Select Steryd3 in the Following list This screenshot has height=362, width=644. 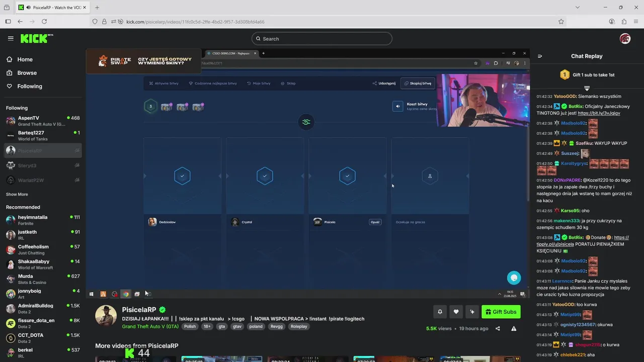coord(43,165)
